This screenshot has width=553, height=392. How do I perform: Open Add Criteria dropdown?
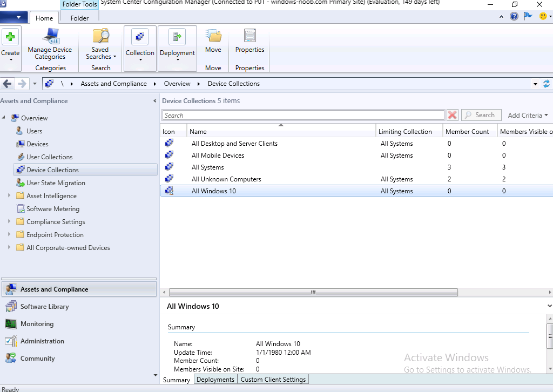(528, 115)
